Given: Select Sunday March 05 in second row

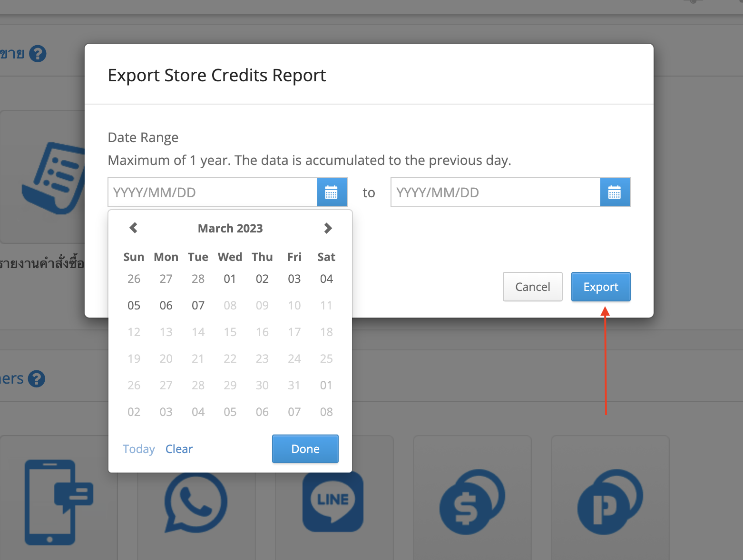Looking at the screenshot, I should click(134, 305).
